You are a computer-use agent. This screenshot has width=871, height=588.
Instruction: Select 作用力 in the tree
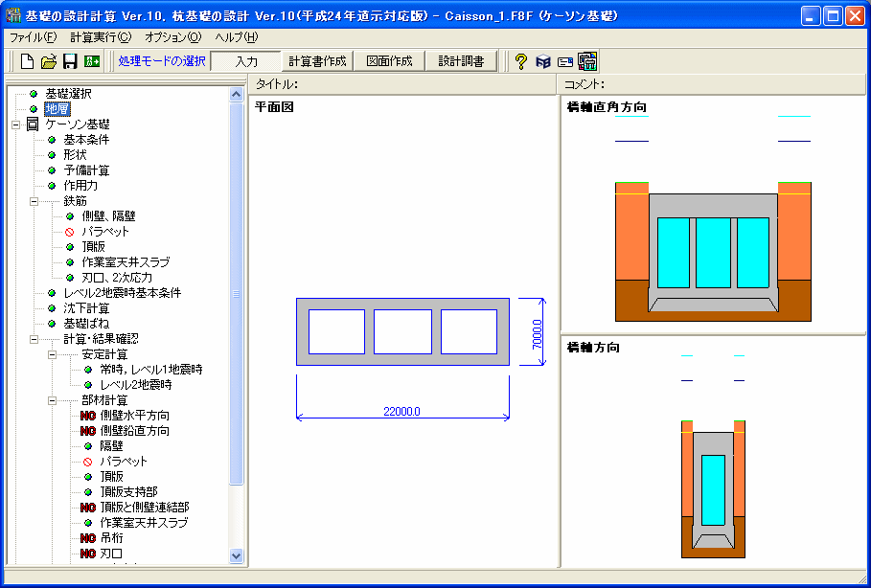80,186
